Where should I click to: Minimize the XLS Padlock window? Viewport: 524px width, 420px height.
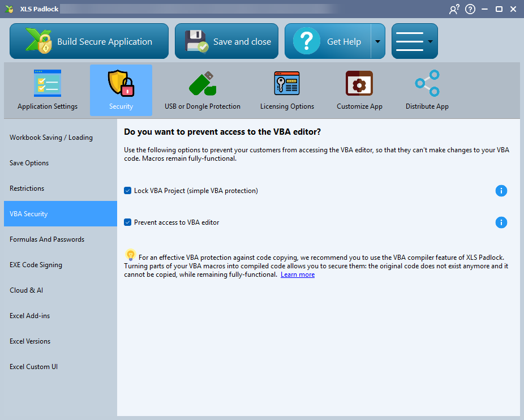484,9
